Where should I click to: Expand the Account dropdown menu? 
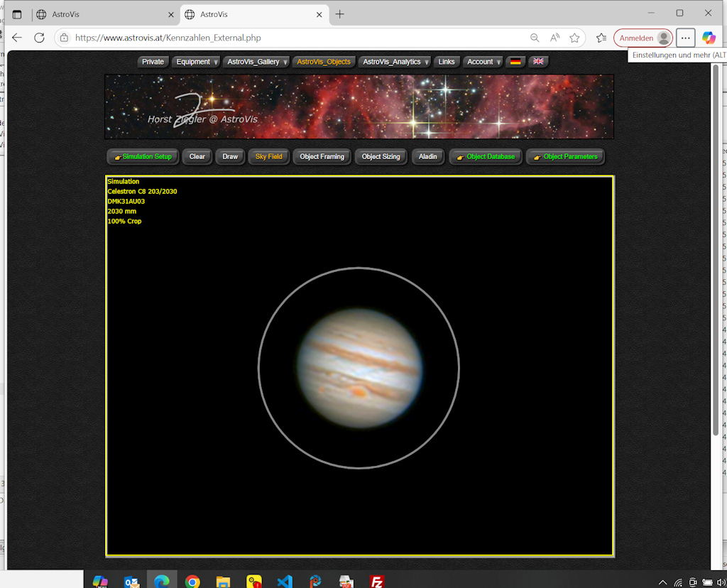pos(483,62)
